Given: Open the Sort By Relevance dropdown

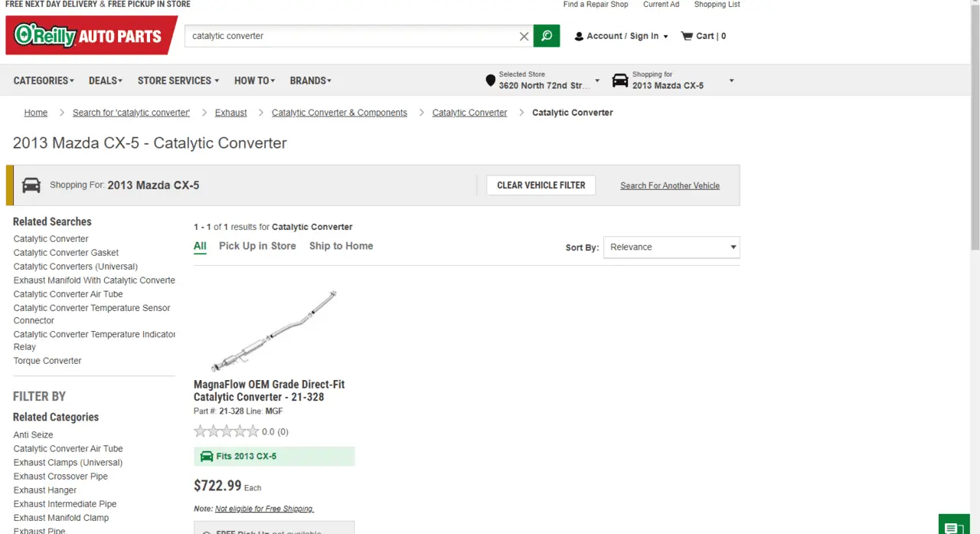Looking at the screenshot, I should pos(671,247).
